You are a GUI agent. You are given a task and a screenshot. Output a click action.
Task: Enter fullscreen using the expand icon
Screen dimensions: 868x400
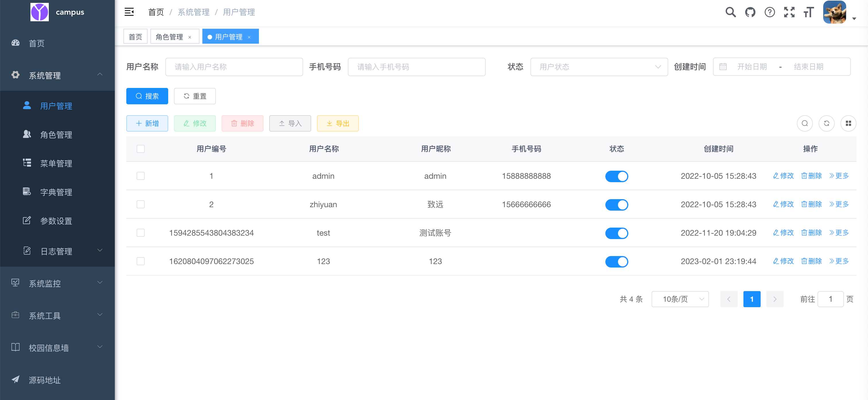[789, 12]
